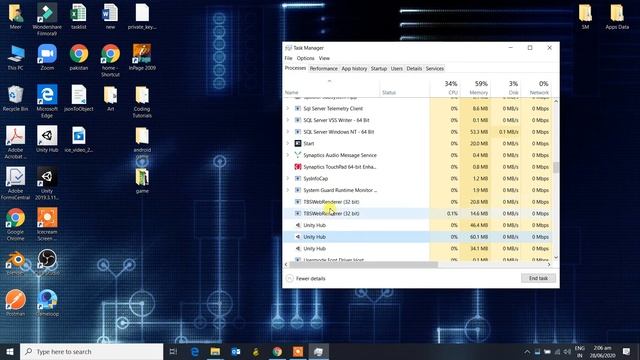Expand the SysInfoCap process row
The image size is (640, 360).
click(x=288, y=178)
